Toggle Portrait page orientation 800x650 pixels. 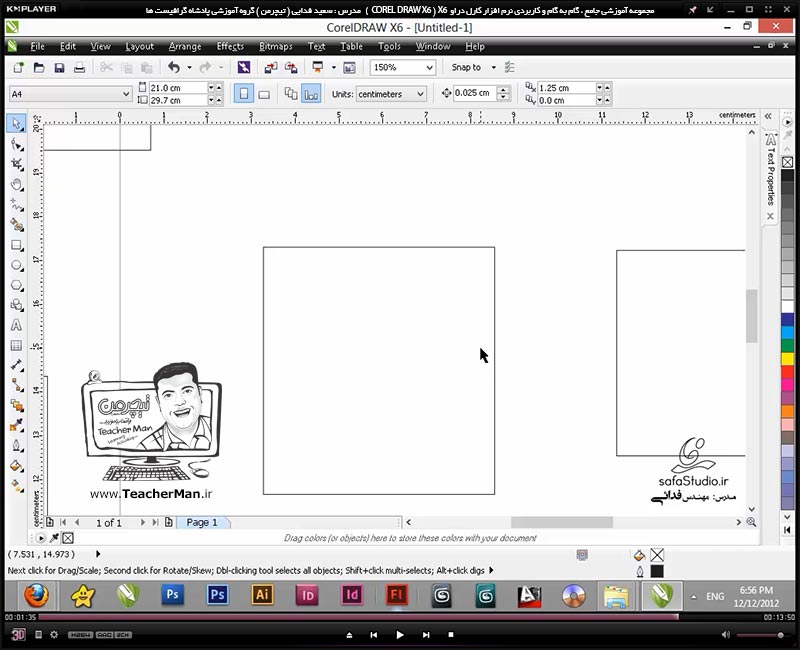click(x=244, y=94)
